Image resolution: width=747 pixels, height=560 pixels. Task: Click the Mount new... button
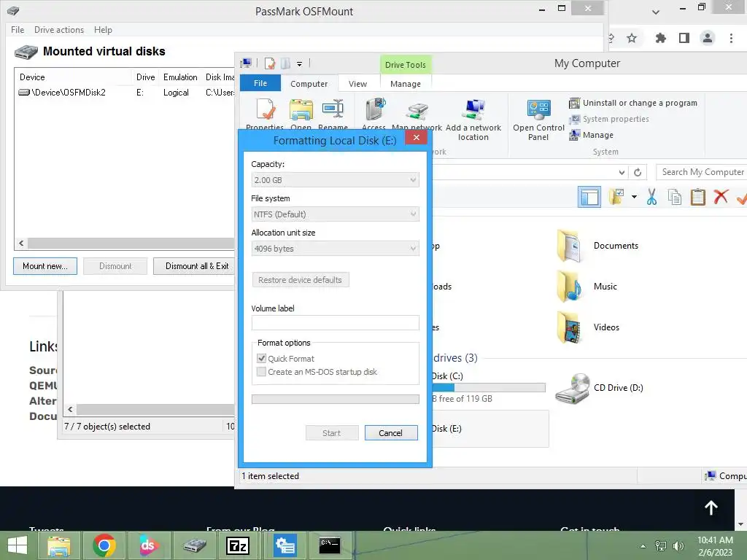tap(45, 266)
